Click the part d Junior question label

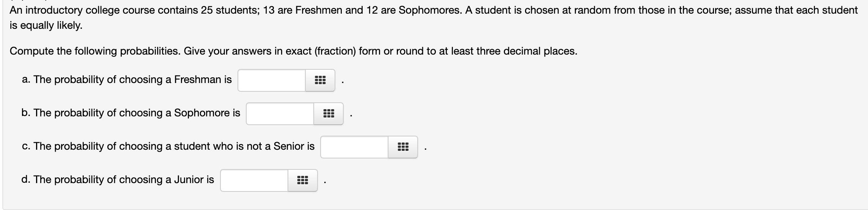click(x=118, y=180)
